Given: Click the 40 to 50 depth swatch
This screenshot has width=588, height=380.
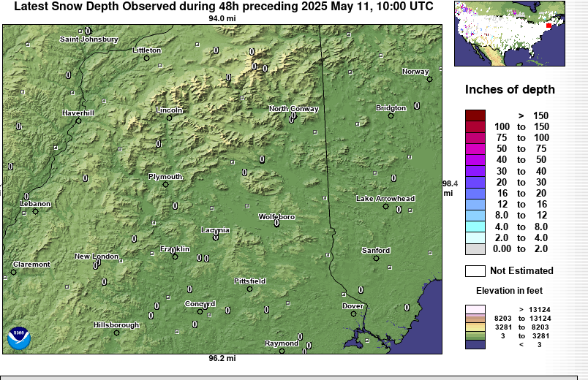Looking at the screenshot, I should click(475, 160).
